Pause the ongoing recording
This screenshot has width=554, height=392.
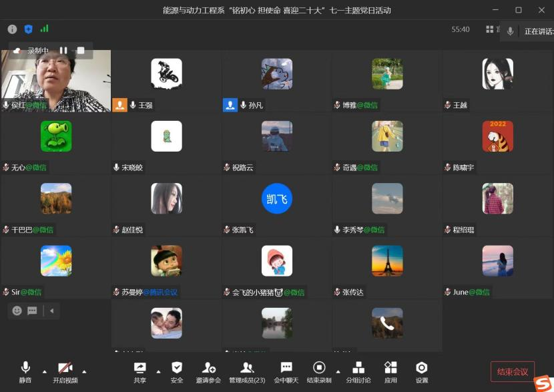click(63, 51)
